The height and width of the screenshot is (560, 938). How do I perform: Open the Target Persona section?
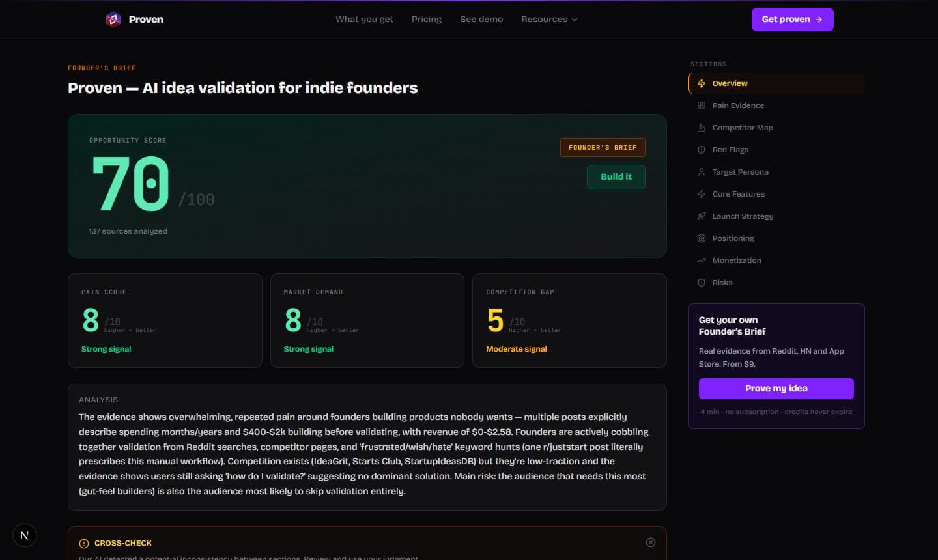click(776, 172)
